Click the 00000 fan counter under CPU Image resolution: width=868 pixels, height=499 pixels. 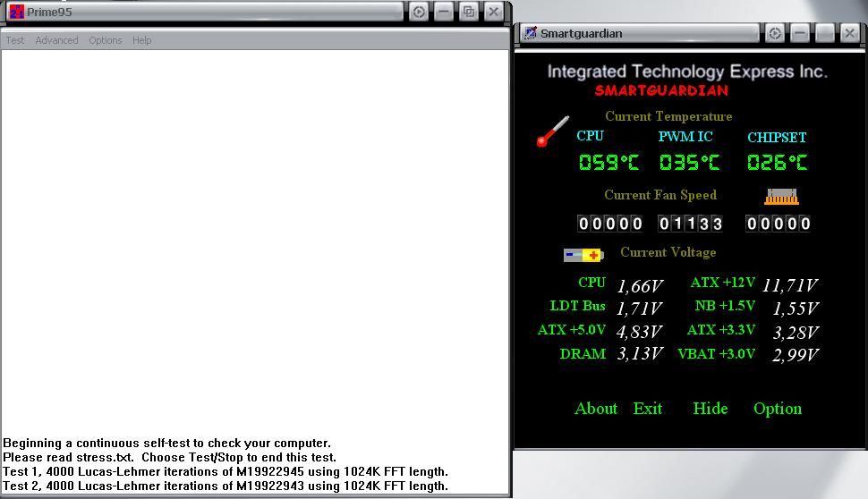tap(609, 224)
